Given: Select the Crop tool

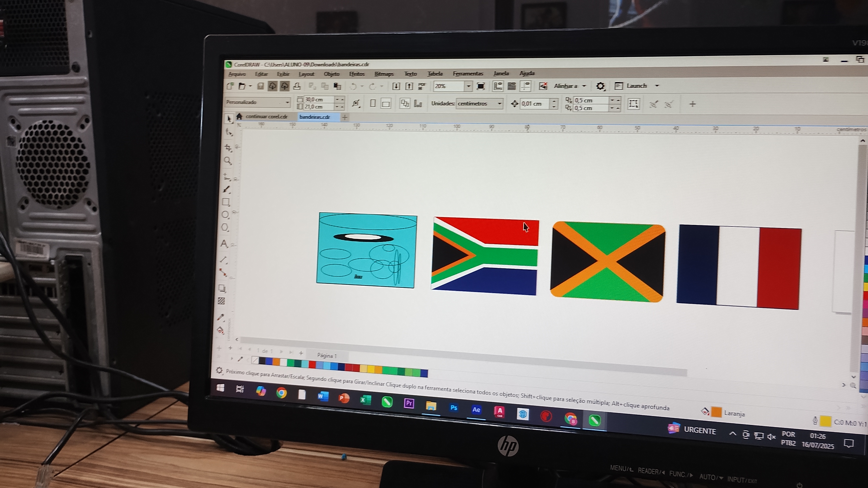Looking at the screenshot, I should pos(228,148).
